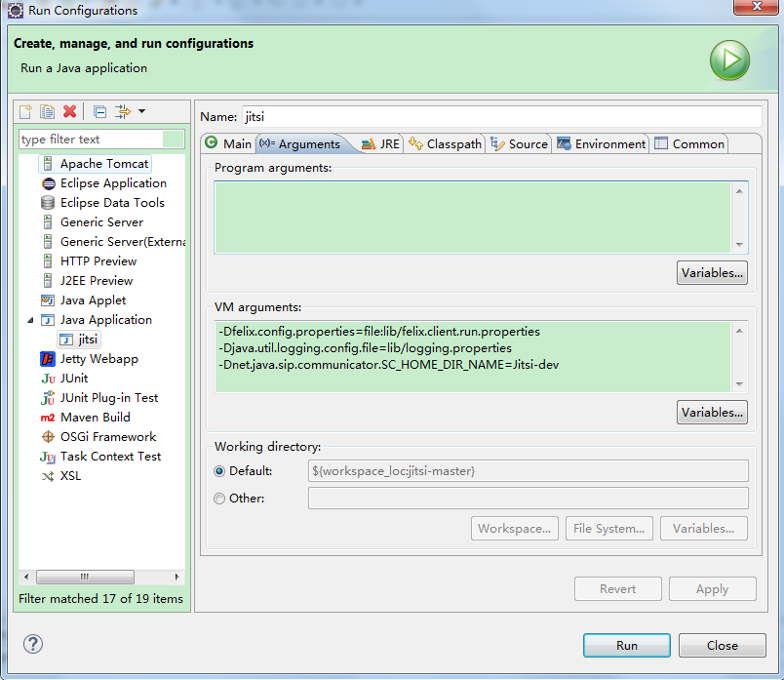Screen dimensions: 784x680
Task: Click the Other working directory text field
Action: (x=528, y=499)
